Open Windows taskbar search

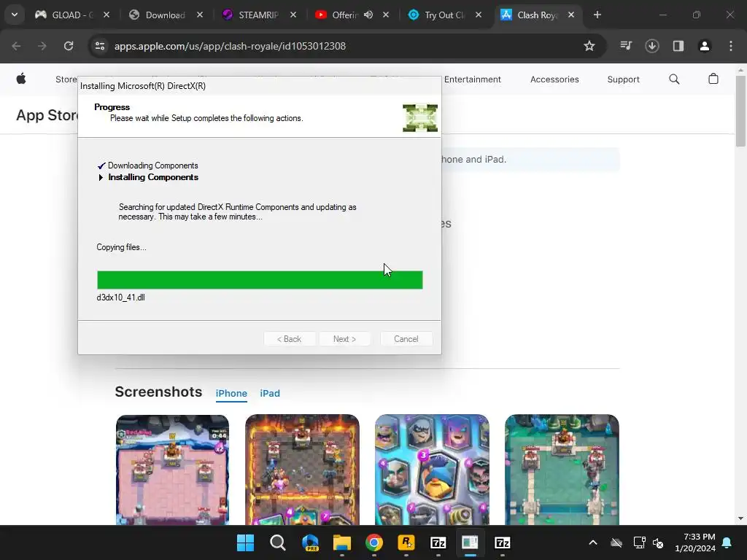pos(278,542)
